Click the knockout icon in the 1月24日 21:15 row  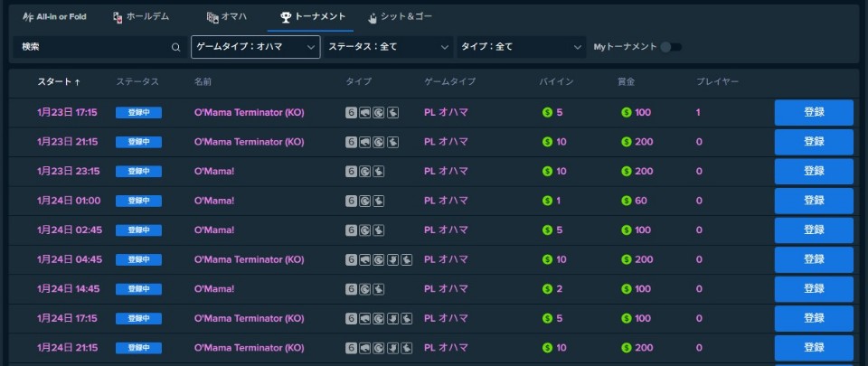[x=364, y=348]
